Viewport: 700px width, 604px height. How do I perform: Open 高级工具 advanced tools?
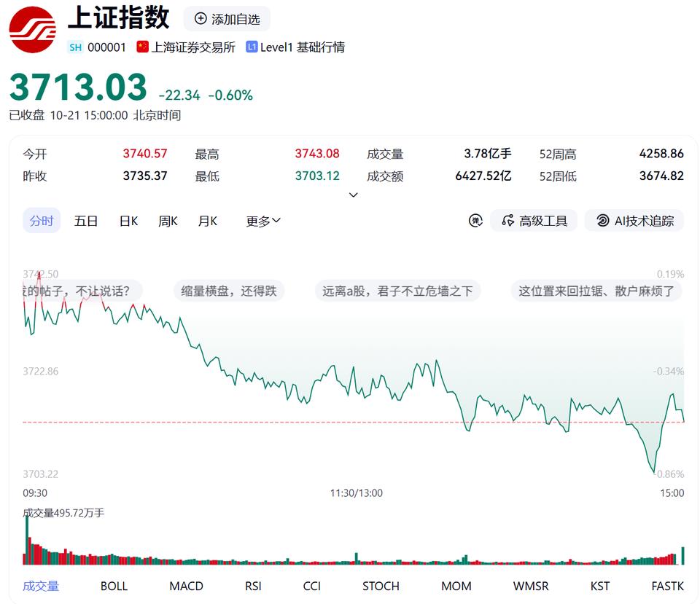click(534, 220)
